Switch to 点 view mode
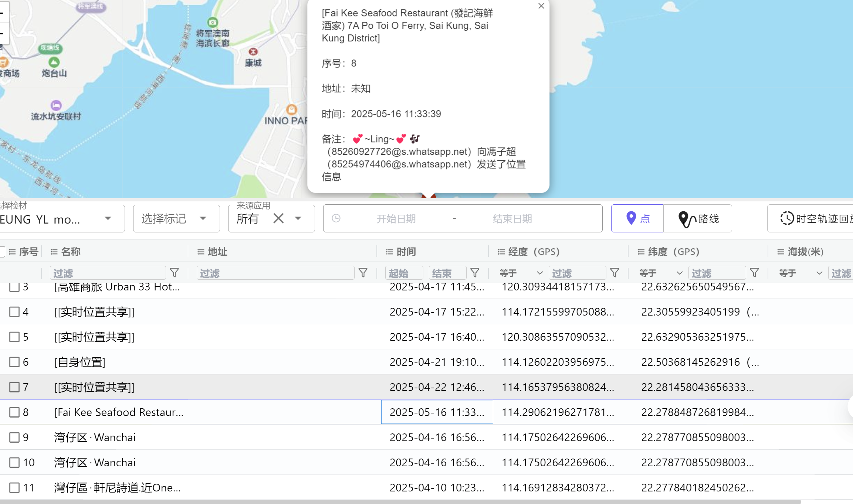The height and width of the screenshot is (504, 853). point(637,218)
